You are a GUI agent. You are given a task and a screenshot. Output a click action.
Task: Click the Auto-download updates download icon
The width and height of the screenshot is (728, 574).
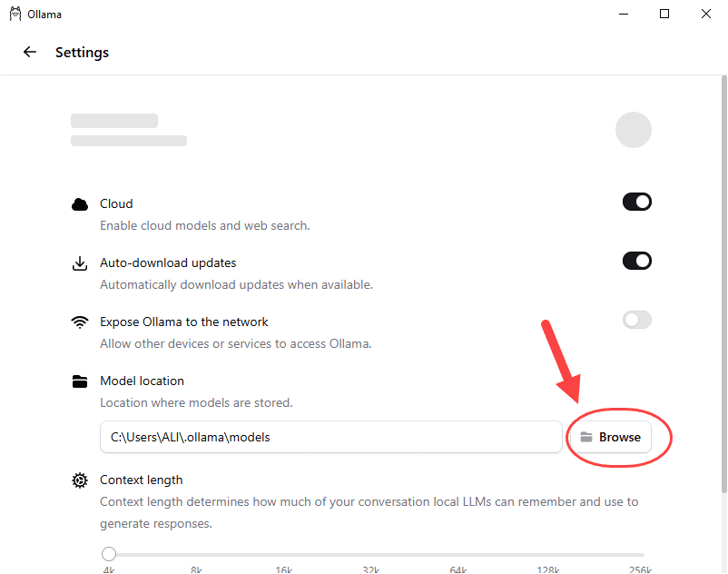[x=80, y=263]
